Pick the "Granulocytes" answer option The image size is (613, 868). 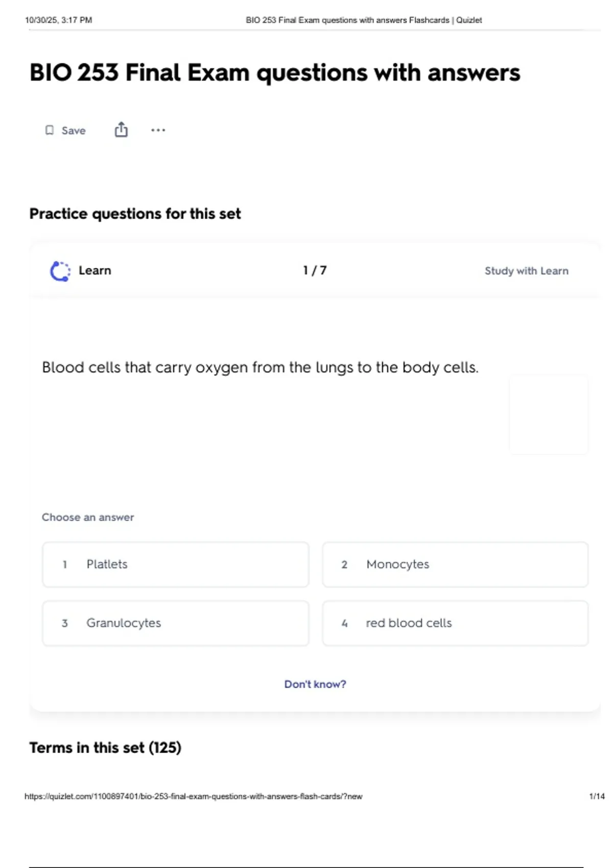click(x=175, y=623)
